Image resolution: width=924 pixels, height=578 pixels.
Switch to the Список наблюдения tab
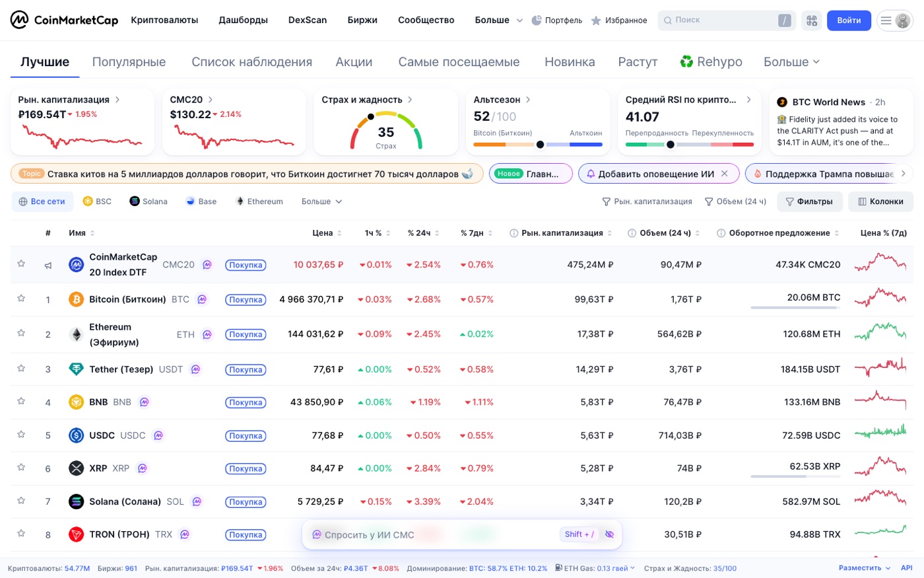251,62
